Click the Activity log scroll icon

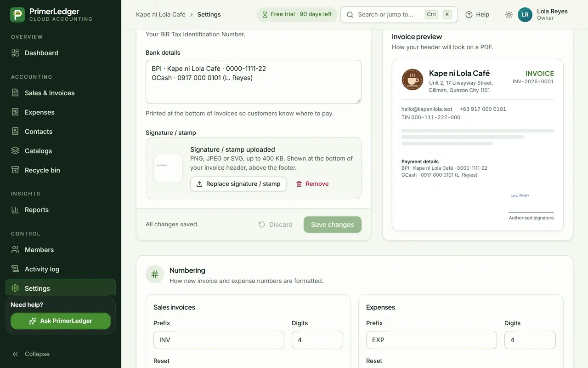[x=15, y=269]
